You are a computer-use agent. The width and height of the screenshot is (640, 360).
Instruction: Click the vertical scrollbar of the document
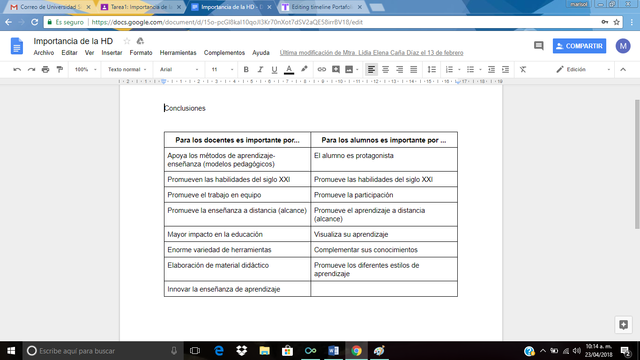pos(637,164)
